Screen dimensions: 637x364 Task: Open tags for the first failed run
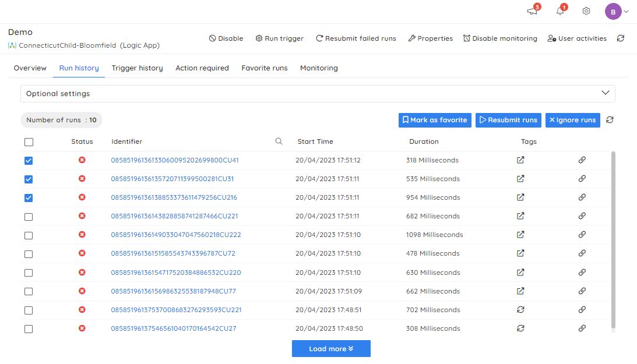[x=520, y=160]
